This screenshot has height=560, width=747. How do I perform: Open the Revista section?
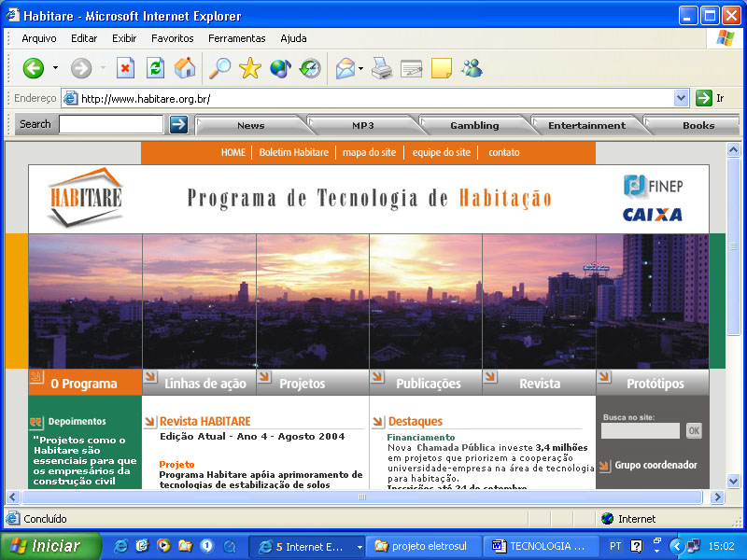point(540,383)
